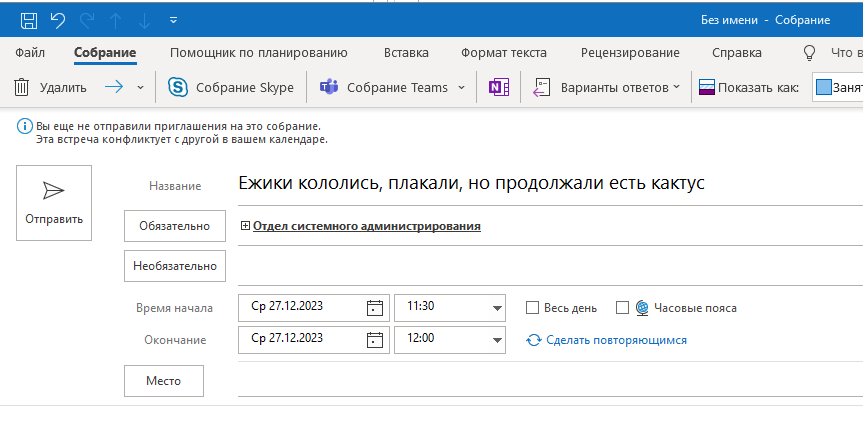The width and height of the screenshot is (863, 426).
Task: Click the Необязательно attendees button
Action: click(175, 266)
